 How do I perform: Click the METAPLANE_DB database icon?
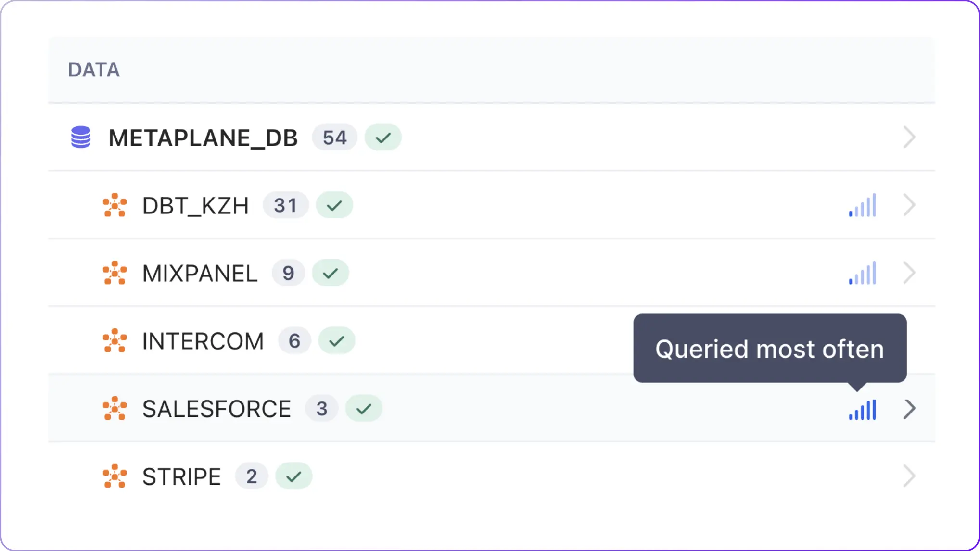click(x=80, y=138)
